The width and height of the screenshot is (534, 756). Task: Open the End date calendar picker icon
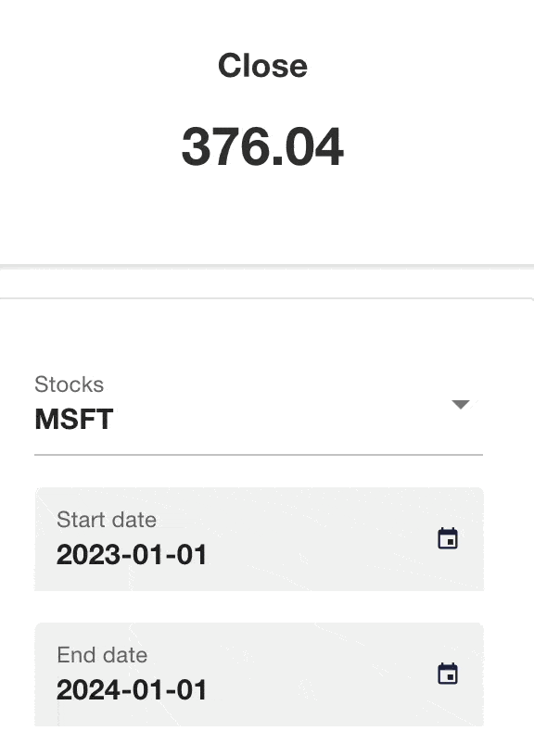coord(448,674)
